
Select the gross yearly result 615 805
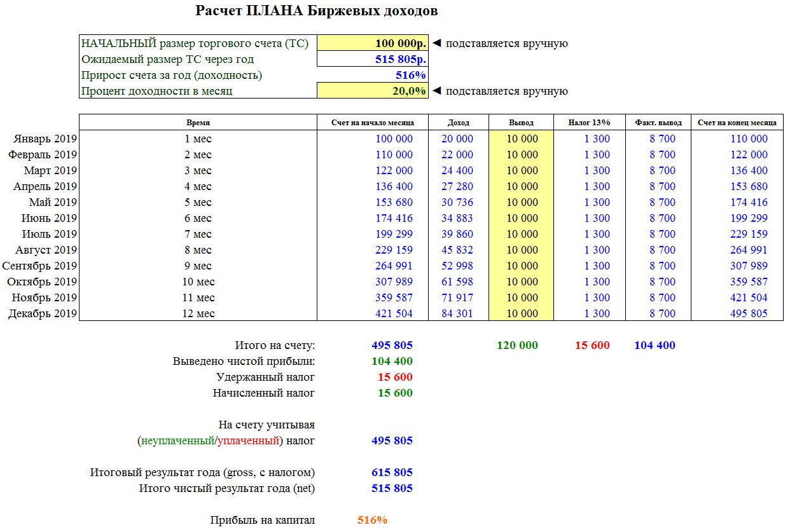tap(392, 472)
